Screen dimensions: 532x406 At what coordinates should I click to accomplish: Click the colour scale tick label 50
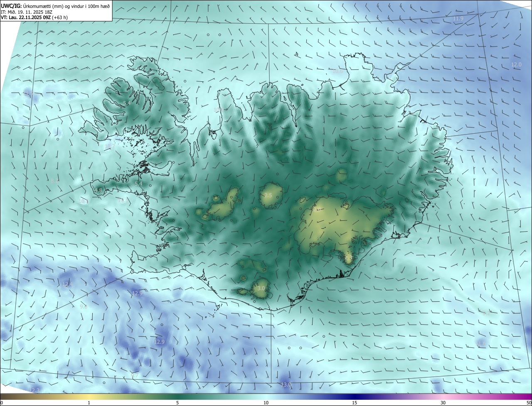click(529, 403)
